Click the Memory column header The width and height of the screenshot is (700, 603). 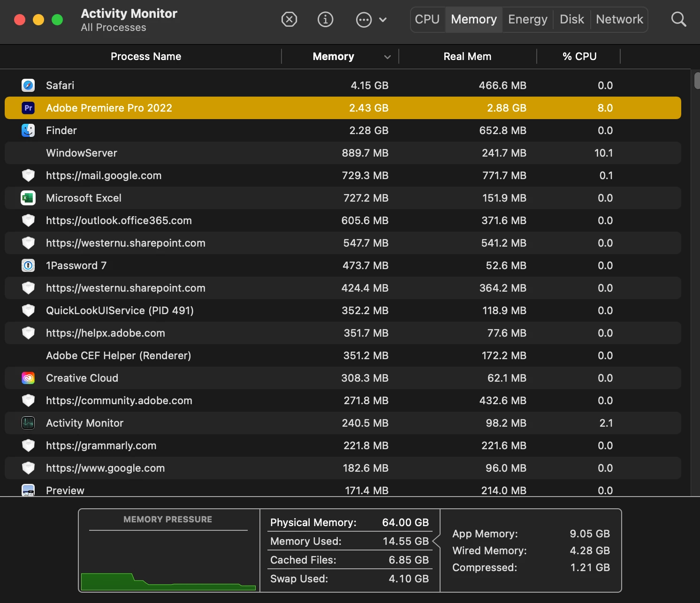(x=334, y=56)
